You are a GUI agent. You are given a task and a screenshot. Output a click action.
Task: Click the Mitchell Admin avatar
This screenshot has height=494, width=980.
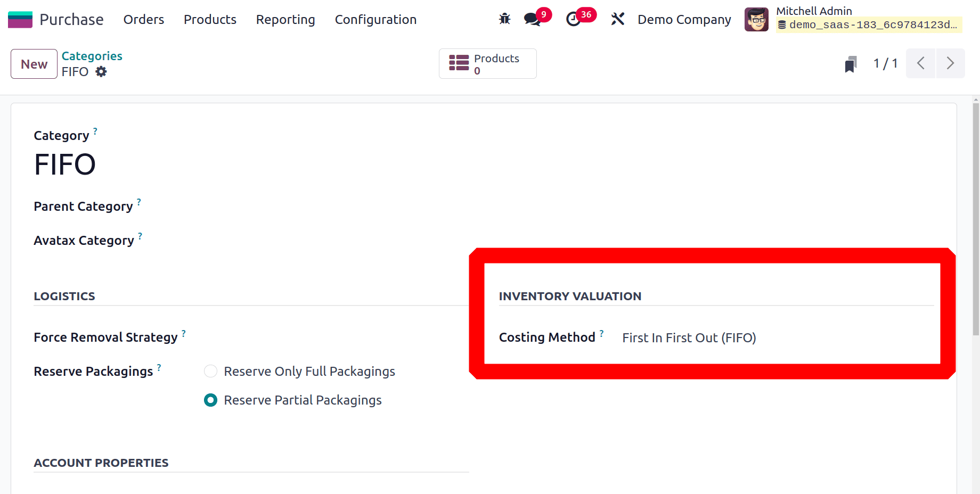(x=756, y=19)
